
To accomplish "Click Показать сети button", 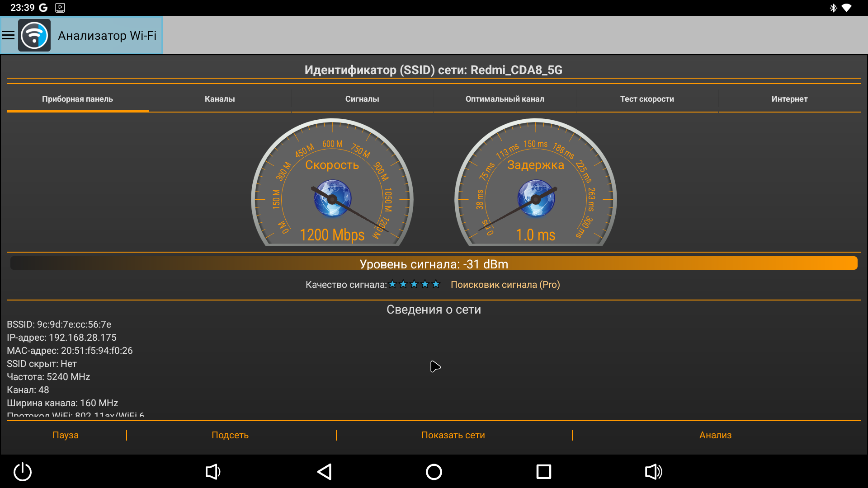I will [453, 435].
